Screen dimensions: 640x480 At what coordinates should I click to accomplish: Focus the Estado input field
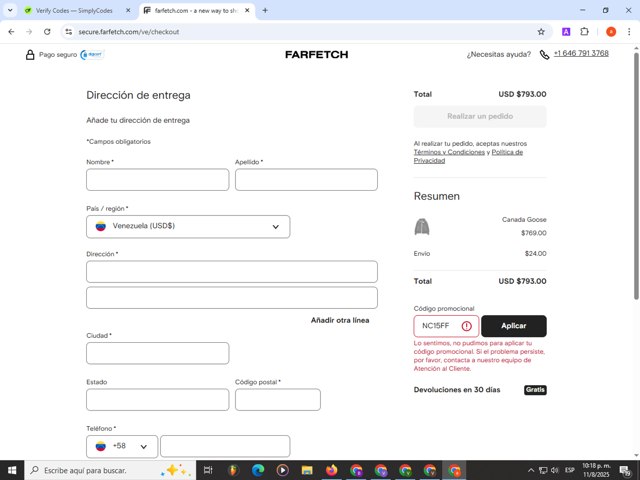(x=158, y=400)
